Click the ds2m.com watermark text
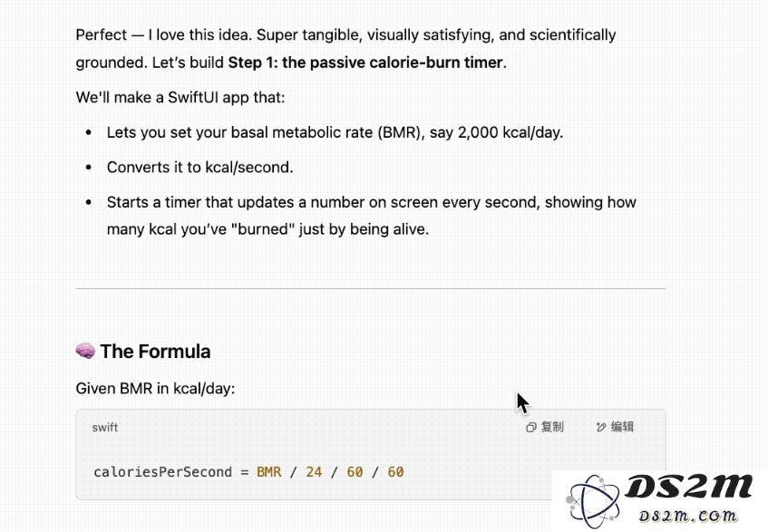768x532 pixels. (687, 516)
